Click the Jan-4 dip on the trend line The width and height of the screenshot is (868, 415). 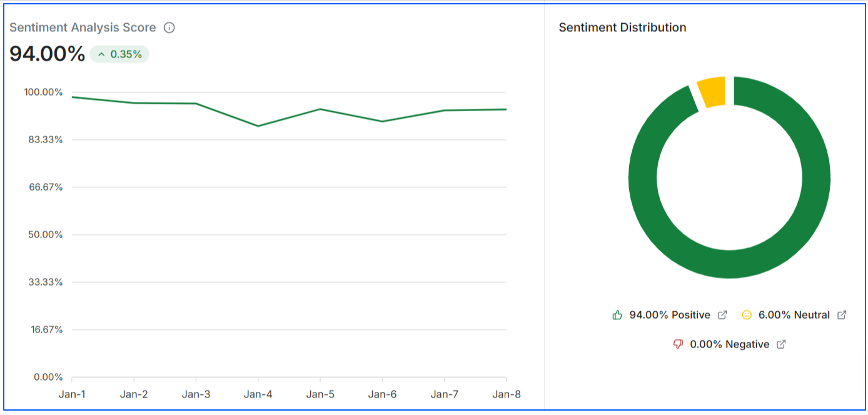click(257, 126)
